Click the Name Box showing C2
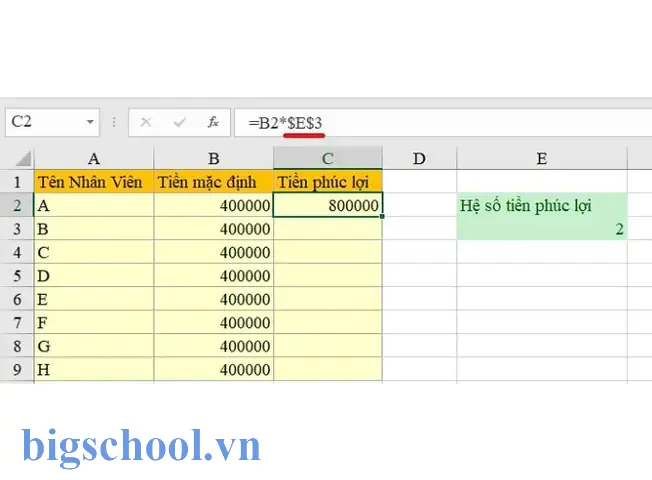The height and width of the screenshot is (480, 652). coord(52,122)
